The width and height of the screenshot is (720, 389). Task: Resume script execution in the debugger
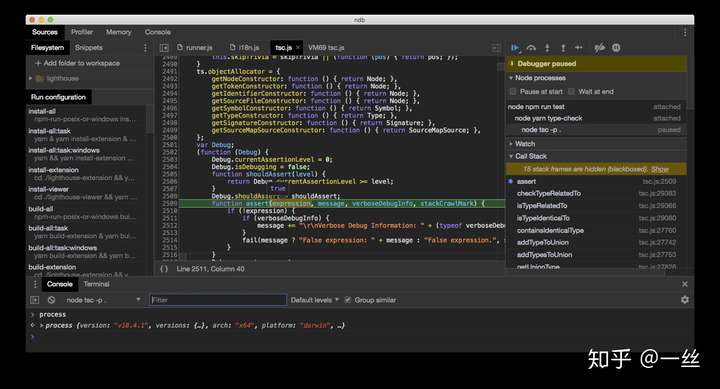point(515,47)
